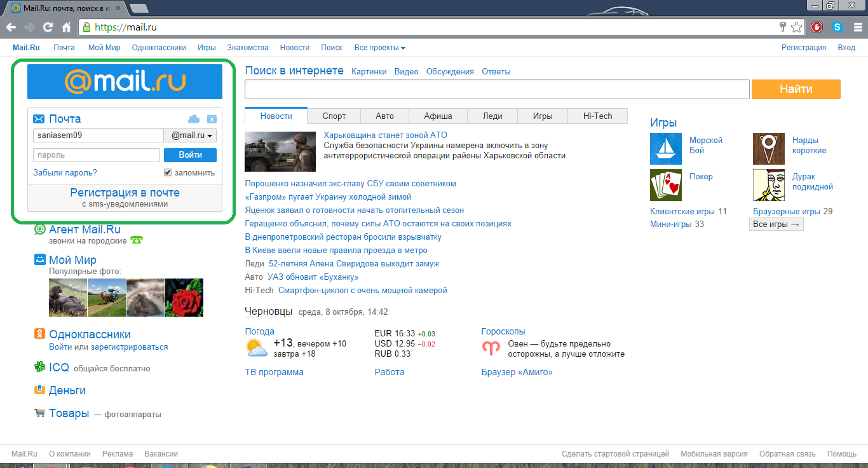View site info via the green padlock
868x468 pixels.
(87, 27)
